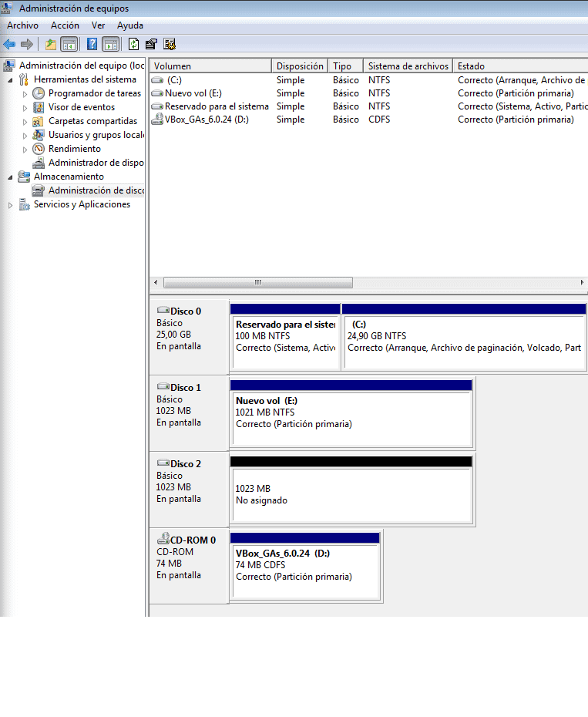
Task: Open the Properties toolbar icon
Action: point(151,45)
